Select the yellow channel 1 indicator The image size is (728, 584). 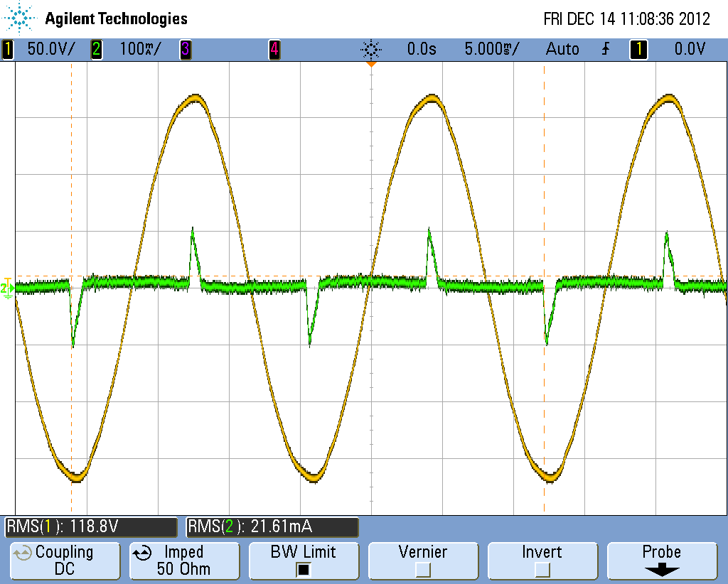tap(8, 49)
